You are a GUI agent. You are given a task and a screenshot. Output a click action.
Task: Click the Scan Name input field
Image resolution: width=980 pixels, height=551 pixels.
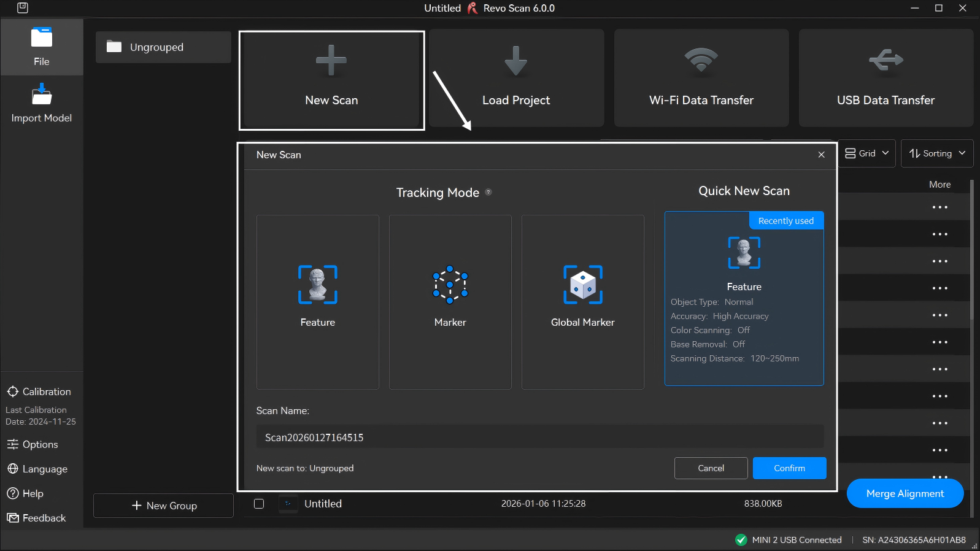tap(539, 437)
